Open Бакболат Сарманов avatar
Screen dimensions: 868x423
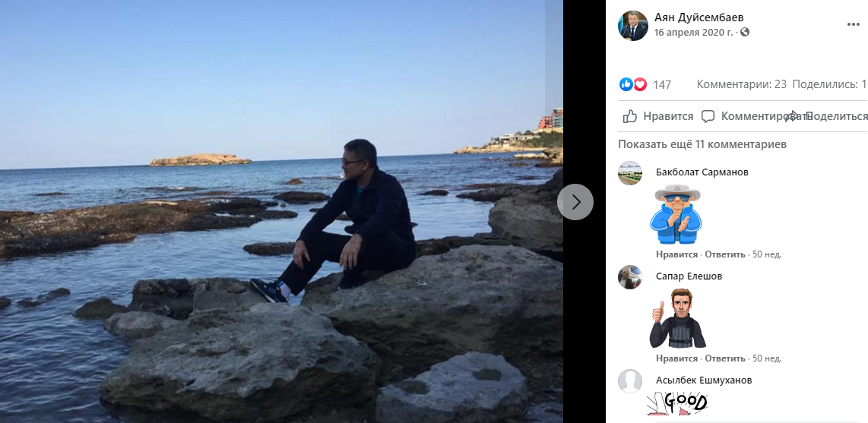coord(630,173)
